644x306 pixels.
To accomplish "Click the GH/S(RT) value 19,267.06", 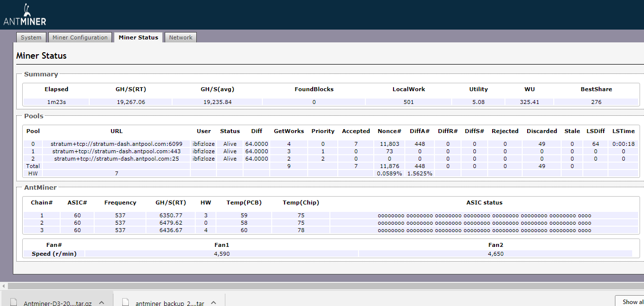I will click(130, 102).
